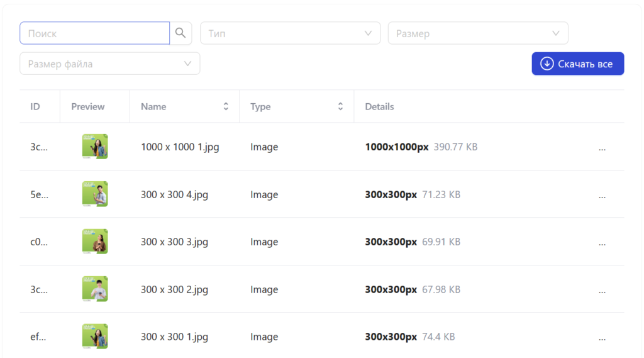The image size is (644, 358).
Task: Click the download arrow icon in Скачать все
Action: pos(547,64)
